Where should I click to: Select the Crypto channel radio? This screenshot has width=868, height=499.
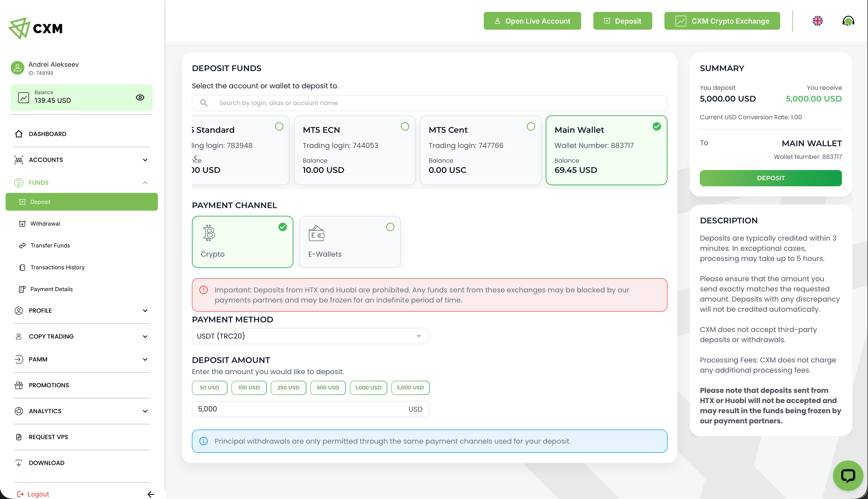(283, 227)
